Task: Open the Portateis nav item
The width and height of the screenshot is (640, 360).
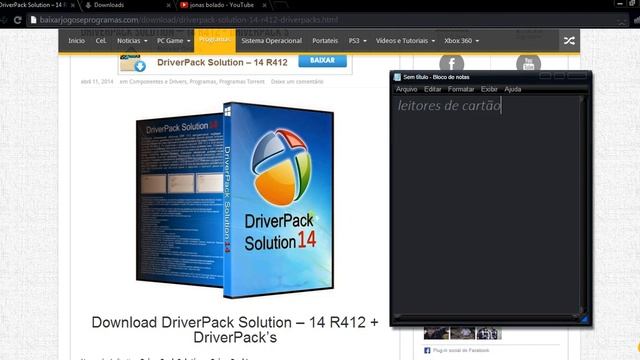Action: (325, 41)
